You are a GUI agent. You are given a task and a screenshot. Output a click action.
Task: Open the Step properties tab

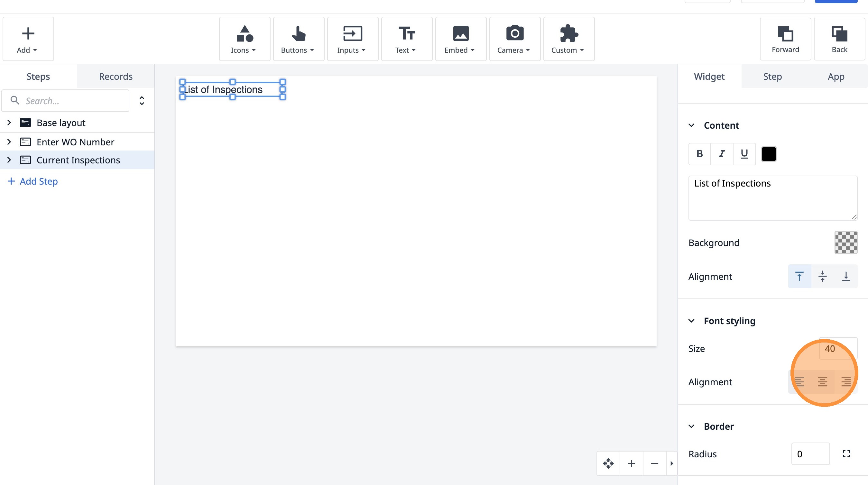(772, 77)
